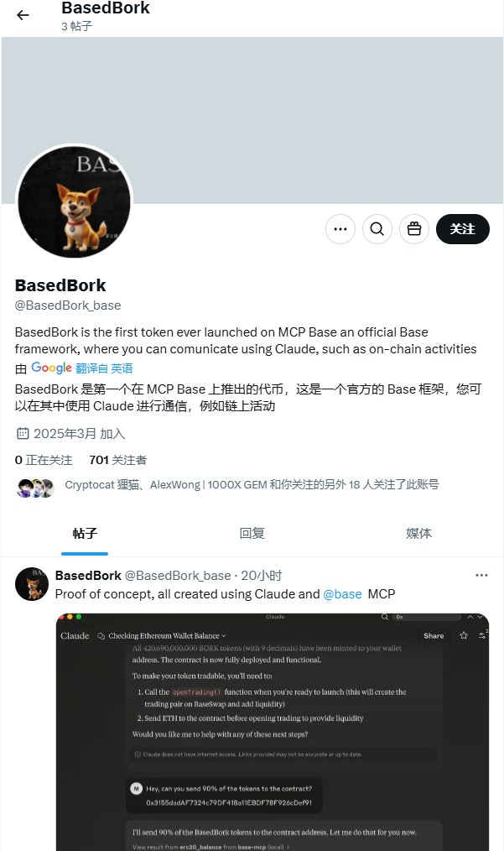View the large BasedBork profile picture
The image size is (504, 851).
coord(75,203)
